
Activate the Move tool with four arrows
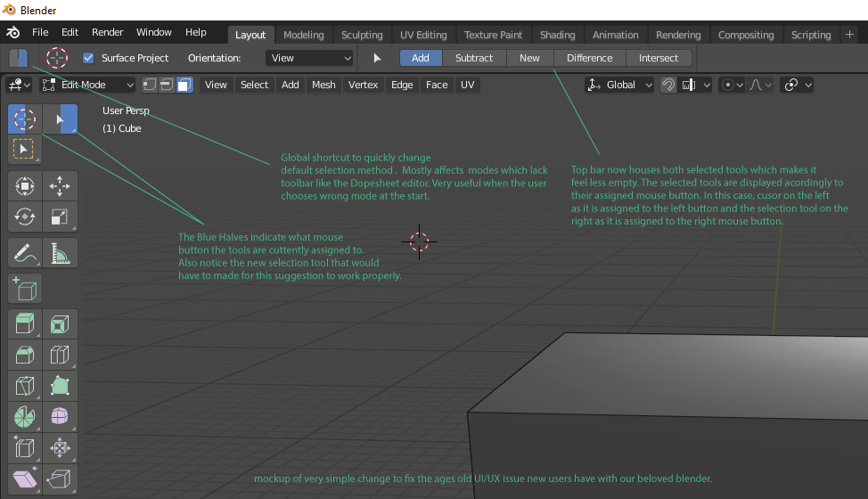(x=60, y=186)
